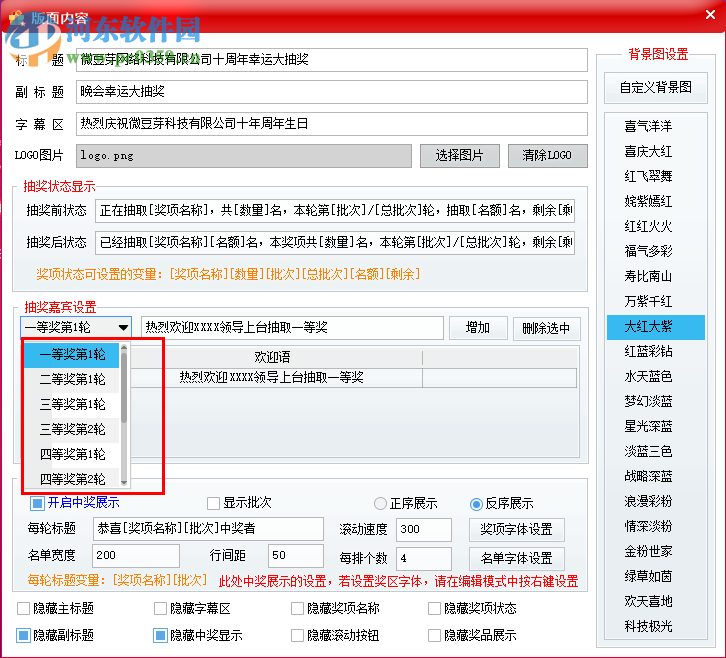Open 名单字体设置 button
726x658 pixels.
coord(517,558)
